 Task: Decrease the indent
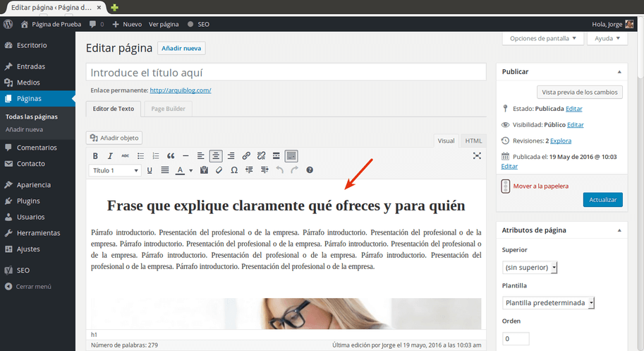tap(249, 170)
